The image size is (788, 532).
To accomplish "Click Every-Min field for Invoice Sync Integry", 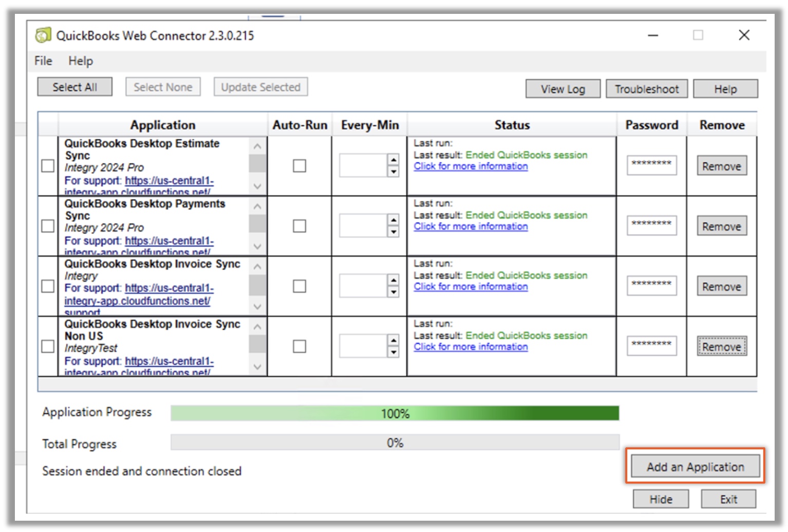I will pyautogui.click(x=363, y=286).
